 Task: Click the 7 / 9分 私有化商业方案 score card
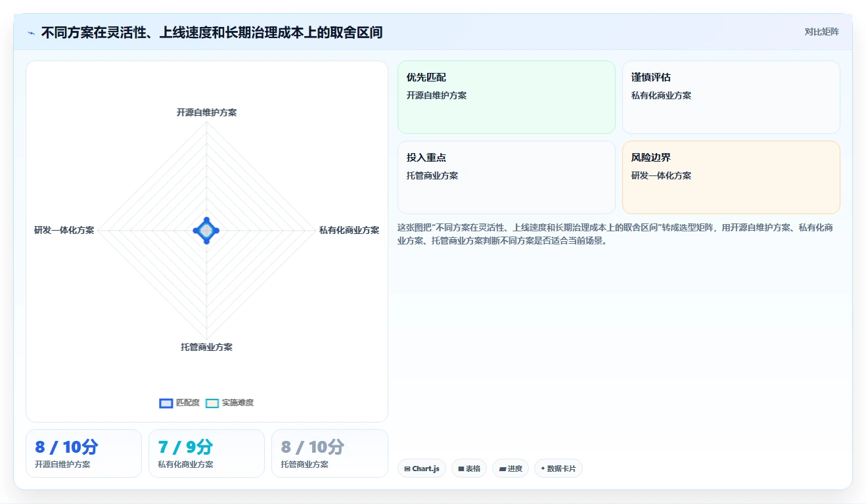(x=206, y=453)
